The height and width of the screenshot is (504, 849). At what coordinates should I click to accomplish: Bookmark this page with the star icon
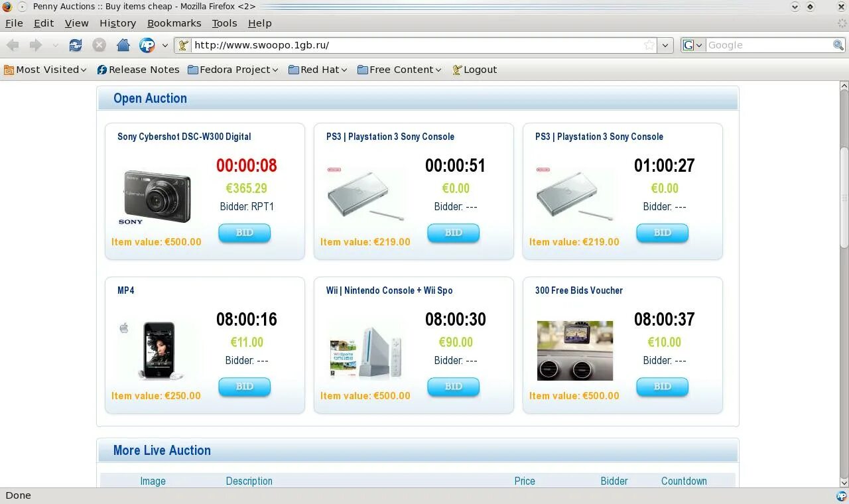pyautogui.click(x=649, y=45)
